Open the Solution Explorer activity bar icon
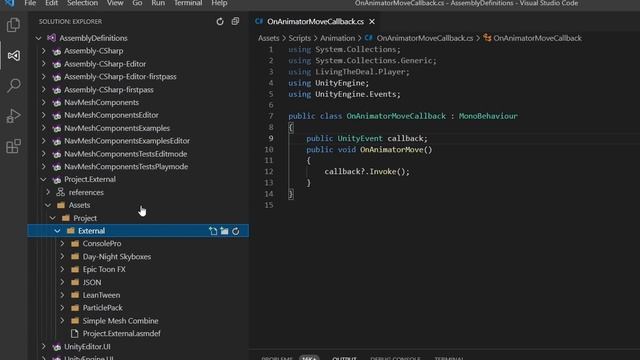 [x=13, y=56]
